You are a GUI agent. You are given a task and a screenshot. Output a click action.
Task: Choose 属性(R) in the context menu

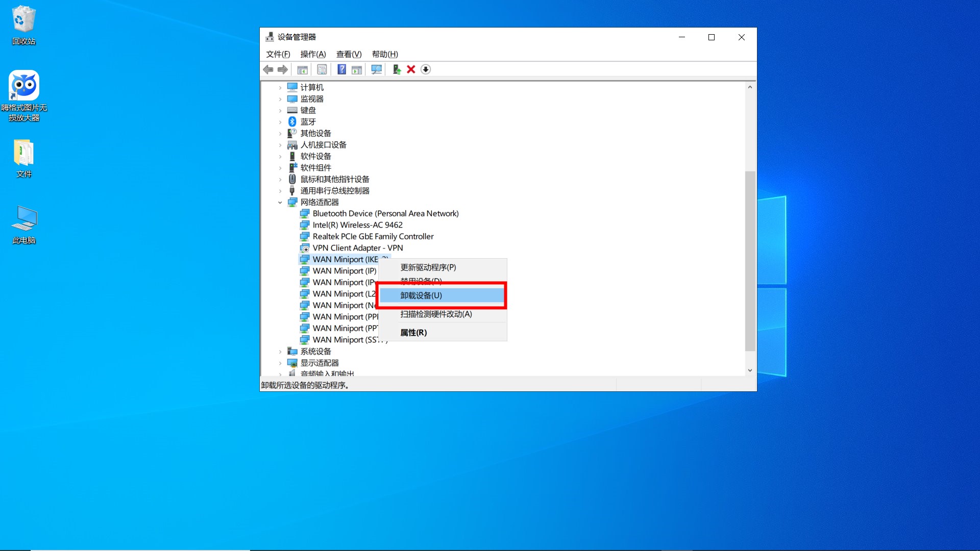coord(413,333)
